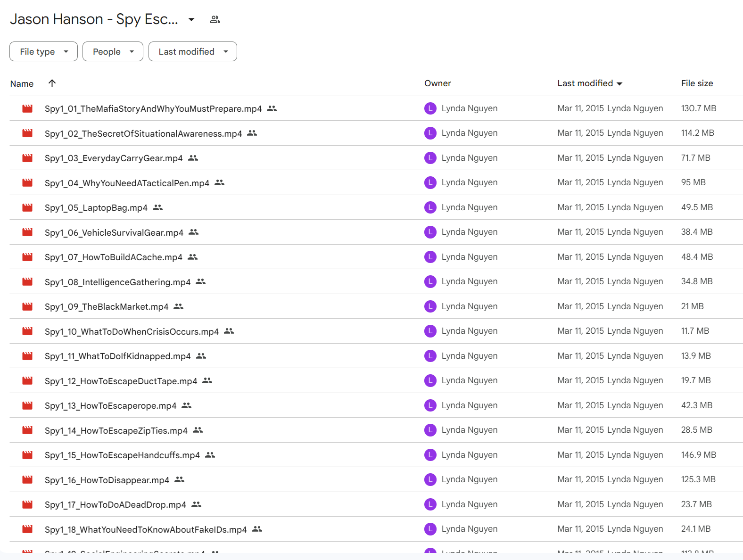
Task: Open the People filter dropdown
Action: click(113, 51)
